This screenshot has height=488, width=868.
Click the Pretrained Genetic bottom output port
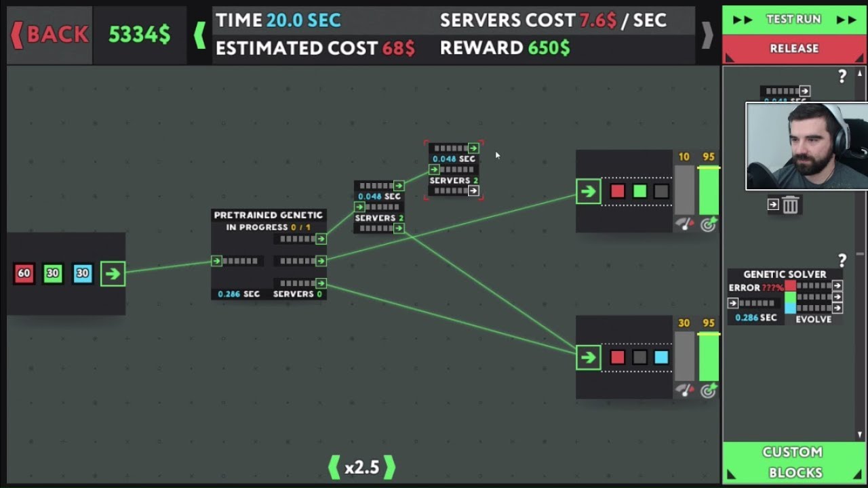point(321,283)
